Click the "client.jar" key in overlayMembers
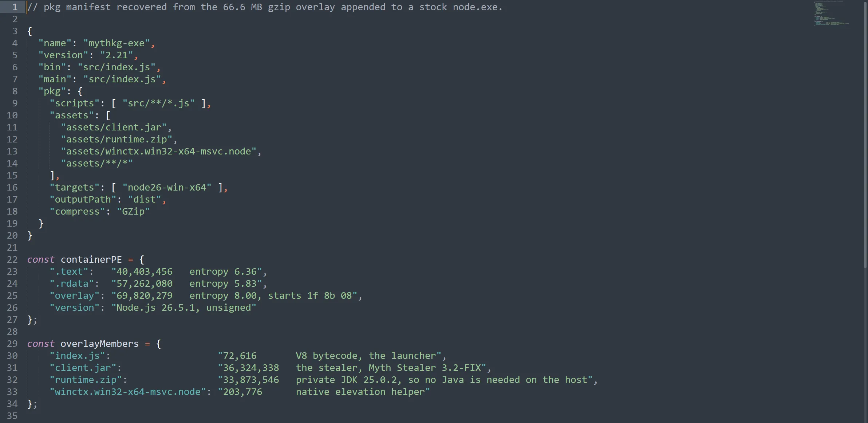The width and height of the screenshot is (868, 423). [x=83, y=368]
